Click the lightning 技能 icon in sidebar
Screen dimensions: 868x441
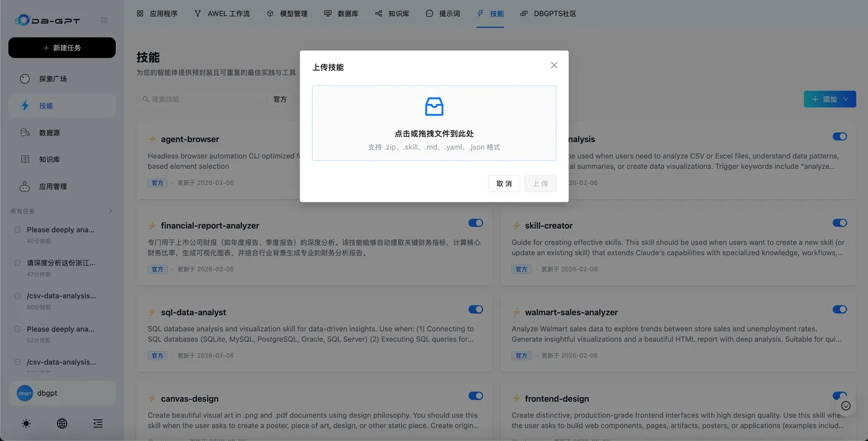click(x=25, y=106)
